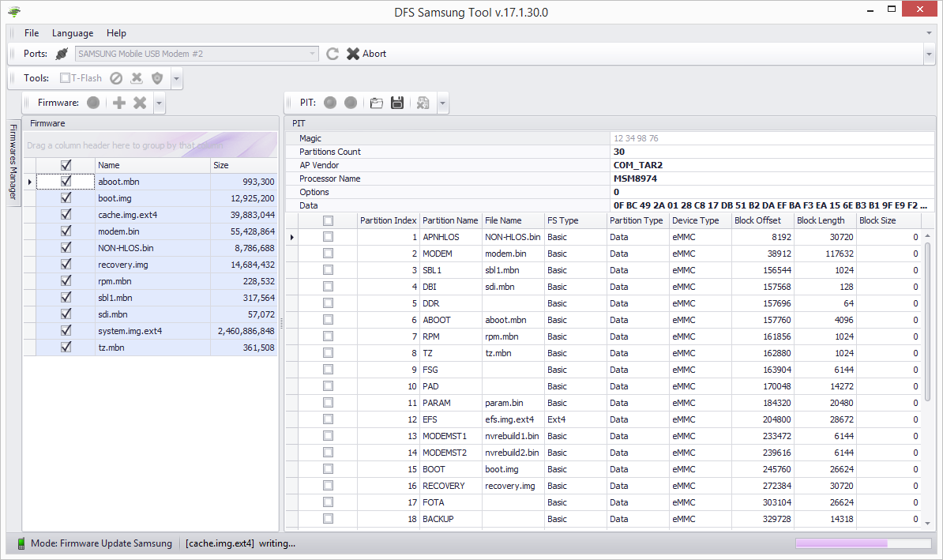The height and width of the screenshot is (560, 943).
Task: Sort firmware list by Size column
Action: click(x=243, y=165)
